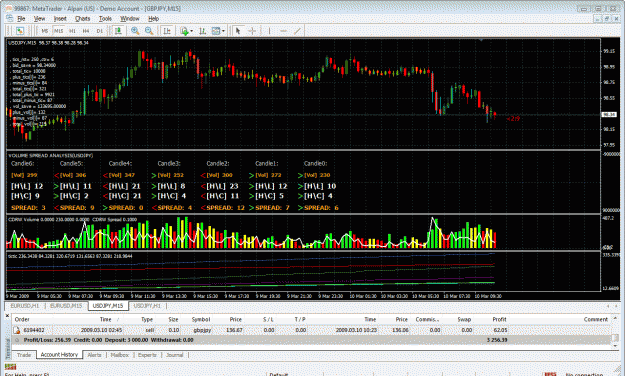Click the Comment column header
Image resolution: width=625 pixels, height=376 pixels.
point(596,319)
